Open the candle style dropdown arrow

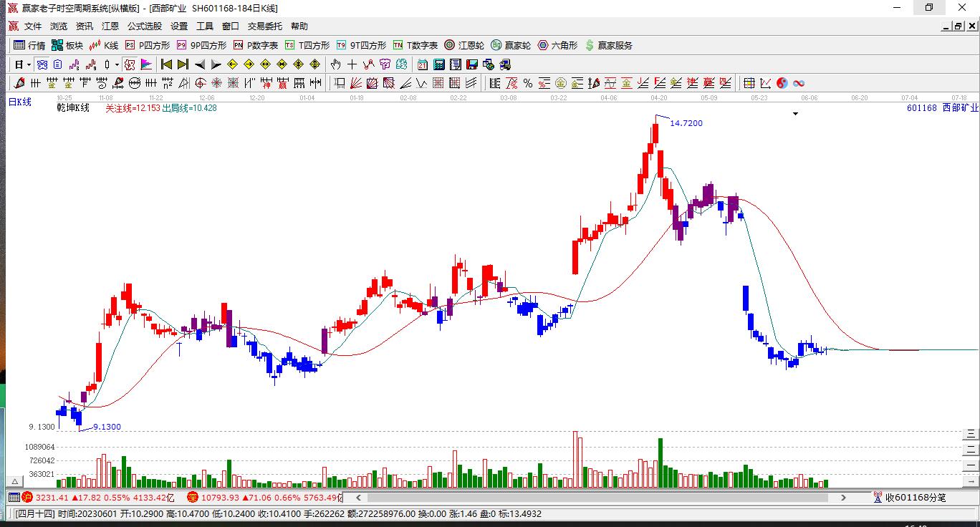[x=115, y=64]
